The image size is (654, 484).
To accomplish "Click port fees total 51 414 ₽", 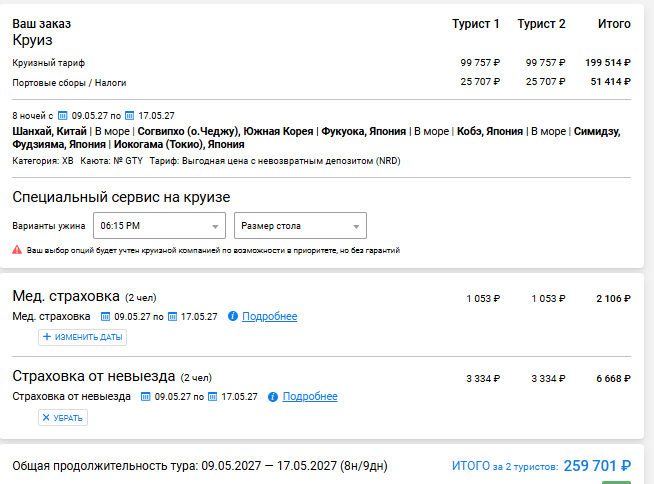I will (x=611, y=82).
